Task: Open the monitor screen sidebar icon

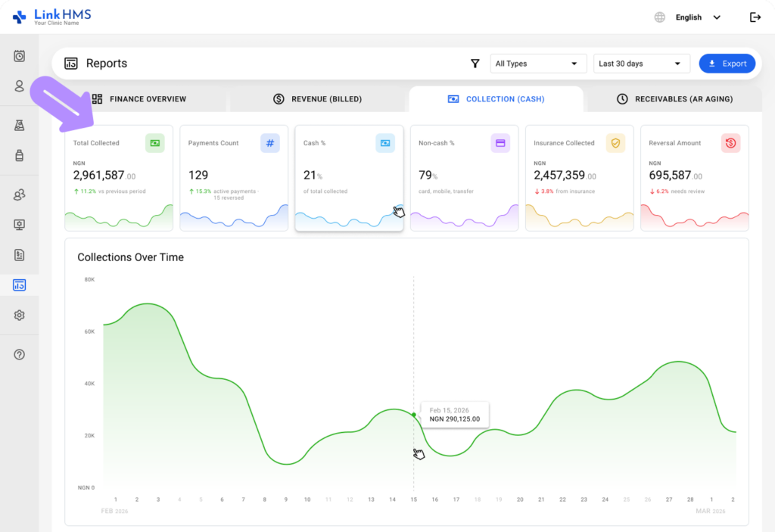Action: click(x=19, y=225)
